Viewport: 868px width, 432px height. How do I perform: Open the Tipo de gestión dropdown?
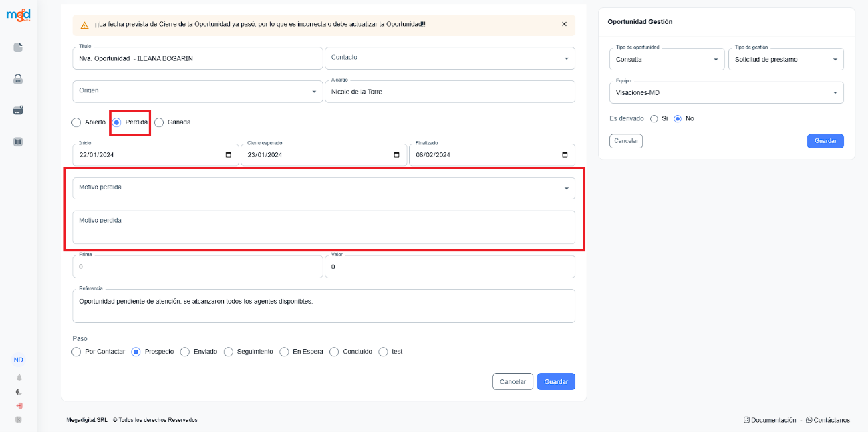[835, 60]
